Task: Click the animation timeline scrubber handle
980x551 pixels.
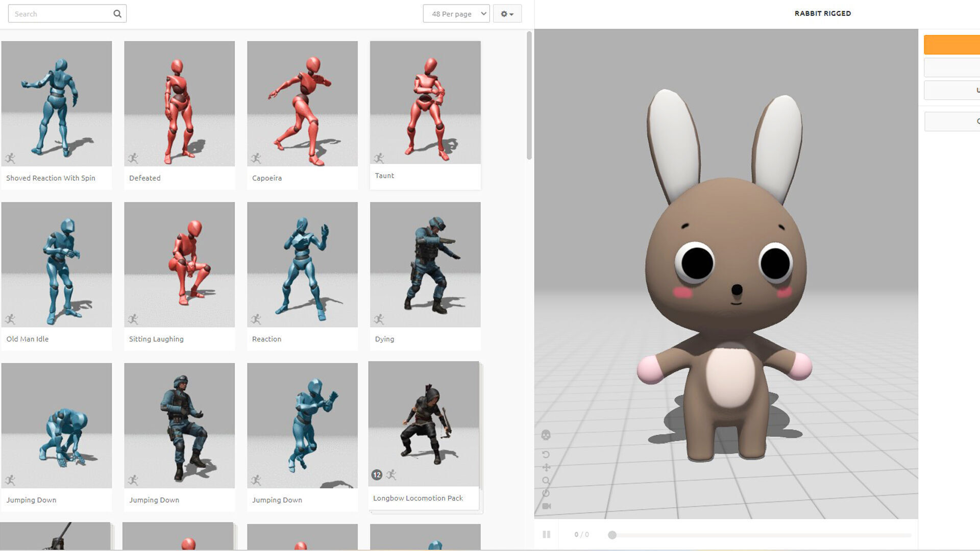Action: (x=612, y=535)
